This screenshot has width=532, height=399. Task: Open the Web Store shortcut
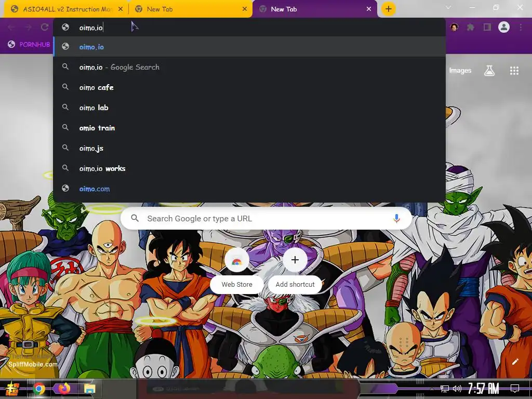(237, 270)
